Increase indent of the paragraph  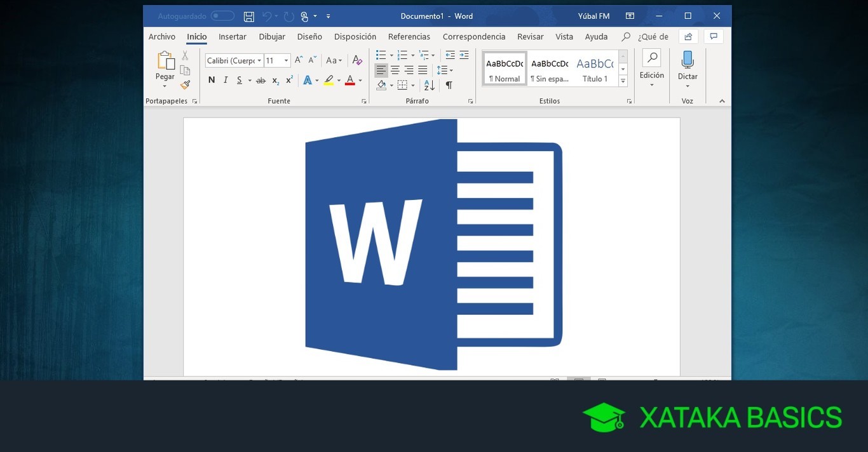click(464, 55)
